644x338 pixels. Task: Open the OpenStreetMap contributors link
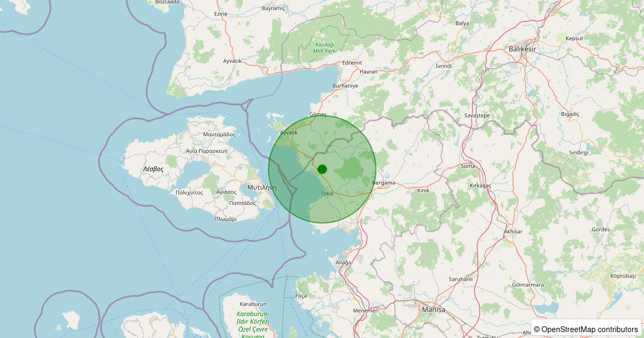(589, 329)
